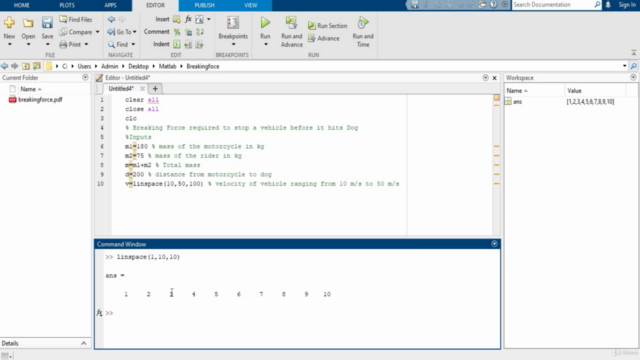Go back using the address bar back arrow
The image size is (640, 360).
(x=4, y=66)
